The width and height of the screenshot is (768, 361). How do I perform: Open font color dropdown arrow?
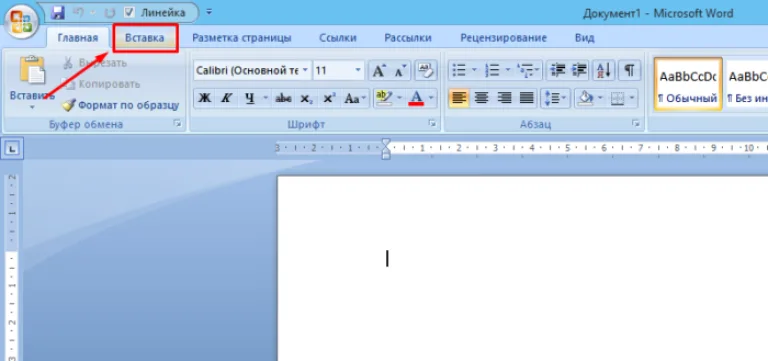(432, 98)
